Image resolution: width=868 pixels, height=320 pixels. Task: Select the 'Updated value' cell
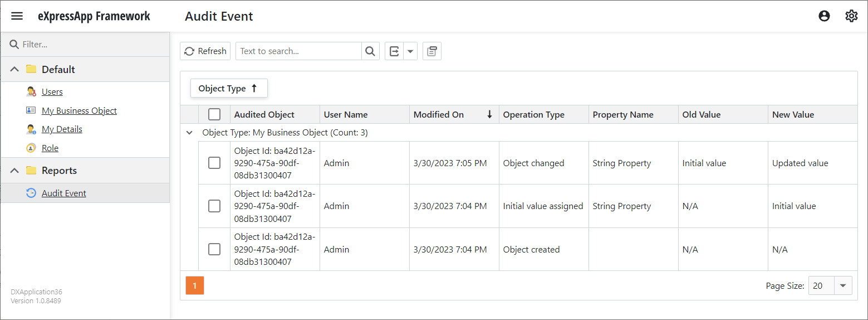pos(813,163)
